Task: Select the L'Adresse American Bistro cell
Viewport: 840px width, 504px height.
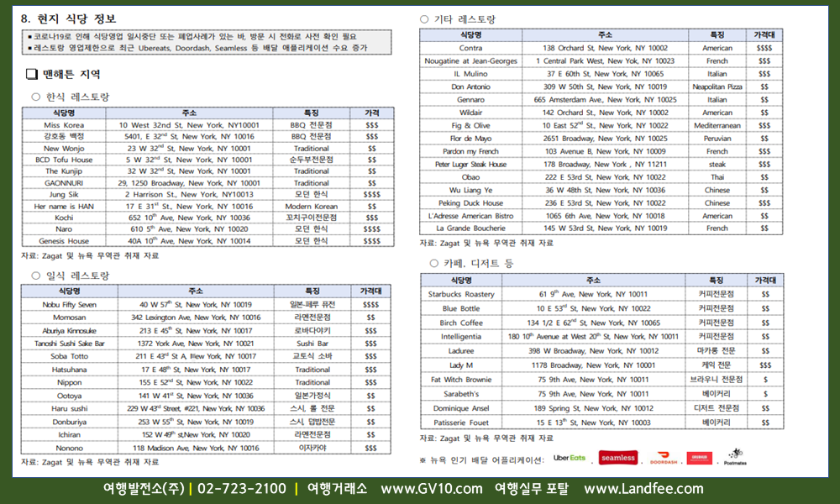Action: tap(471, 216)
